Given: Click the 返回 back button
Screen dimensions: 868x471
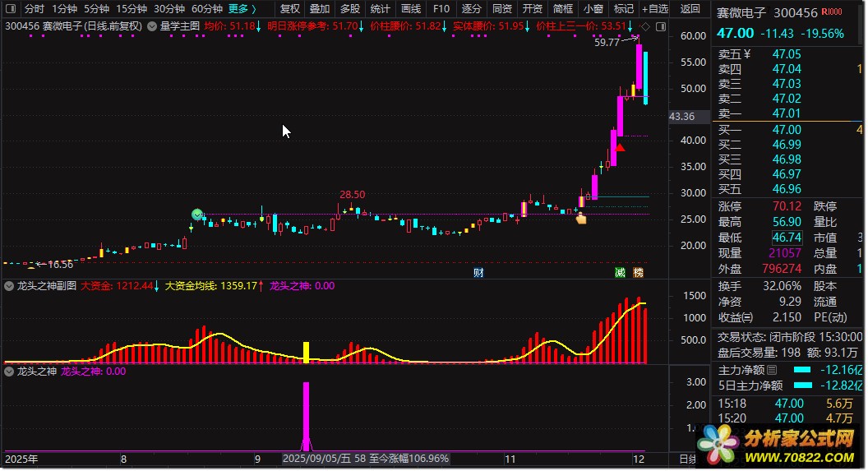Looking at the screenshot, I should click(x=690, y=9).
